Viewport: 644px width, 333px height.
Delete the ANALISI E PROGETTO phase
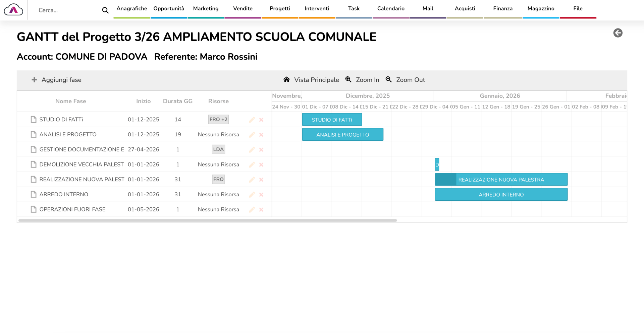click(261, 135)
